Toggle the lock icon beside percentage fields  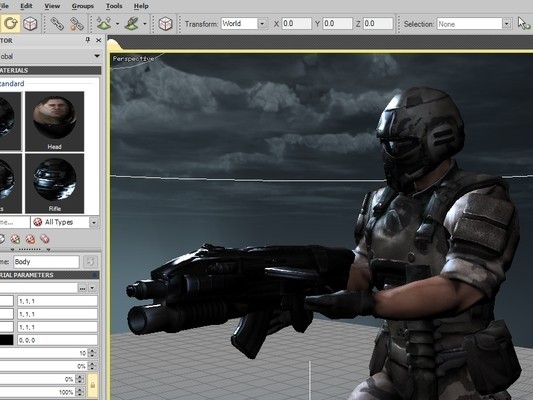pyautogui.click(x=92, y=385)
